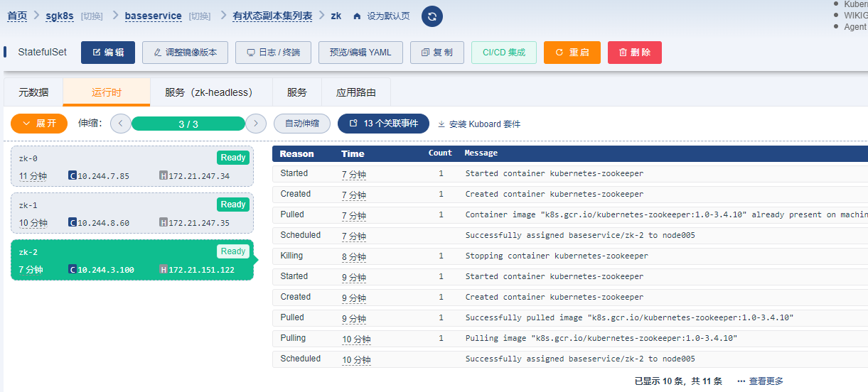Click the 3 / 3 replica scale bar

(x=188, y=124)
